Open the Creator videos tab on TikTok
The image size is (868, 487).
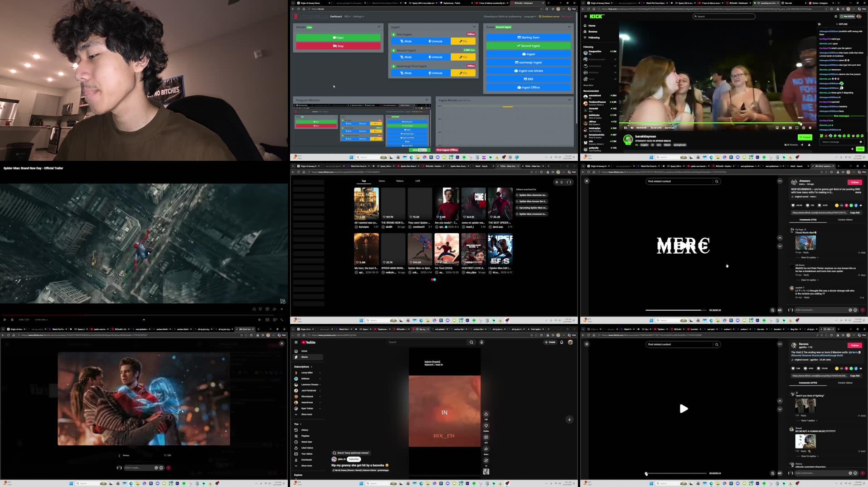tap(845, 220)
